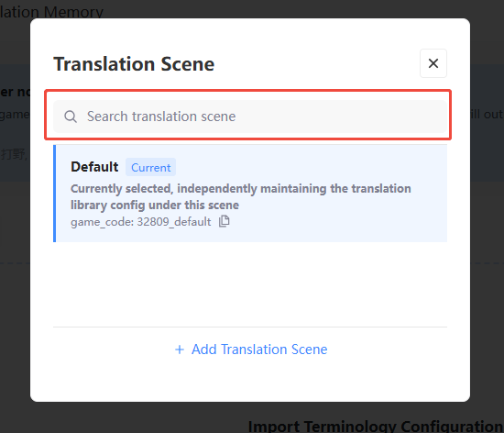Click the Search translation scene field
504x433 pixels.
250,117
